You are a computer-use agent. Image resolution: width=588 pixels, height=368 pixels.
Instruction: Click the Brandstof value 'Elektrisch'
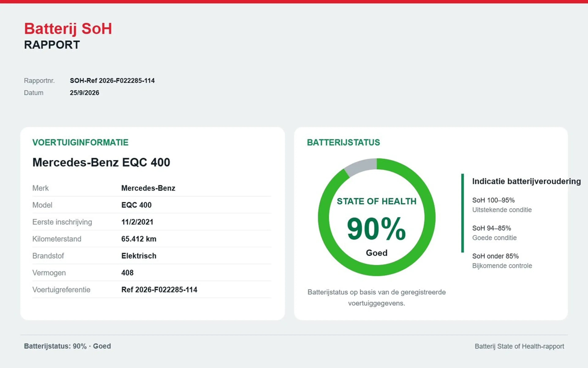coord(139,256)
